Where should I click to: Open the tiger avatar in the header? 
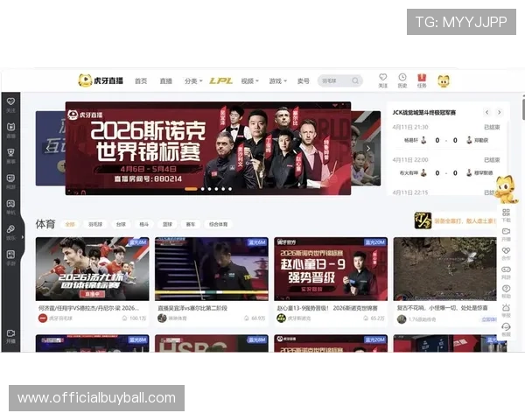tap(444, 80)
